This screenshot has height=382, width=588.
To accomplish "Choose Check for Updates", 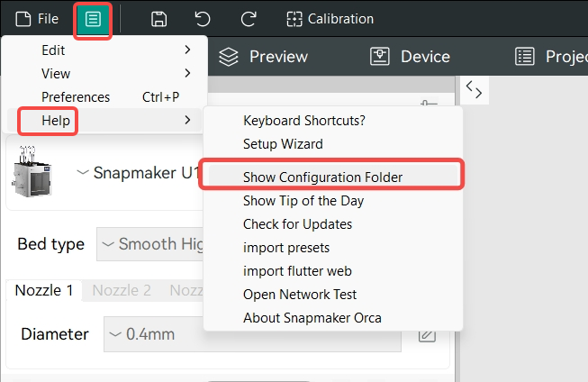I will pyautogui.click(x=297, y=224).
